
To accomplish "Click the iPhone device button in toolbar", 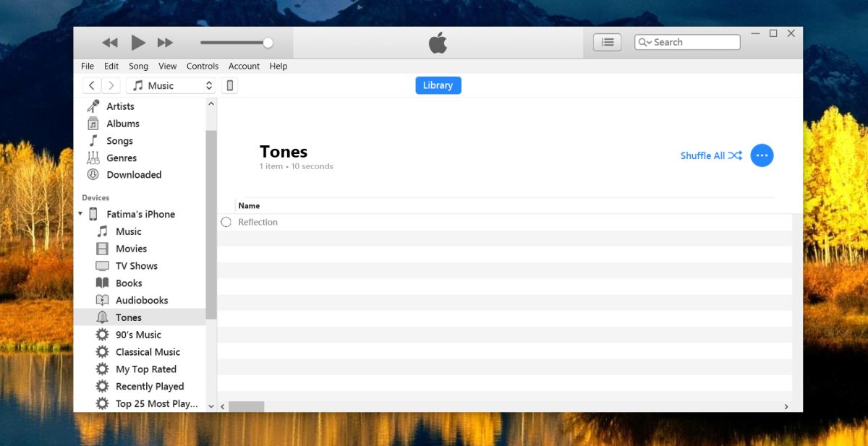I will [x=230, y=85].
